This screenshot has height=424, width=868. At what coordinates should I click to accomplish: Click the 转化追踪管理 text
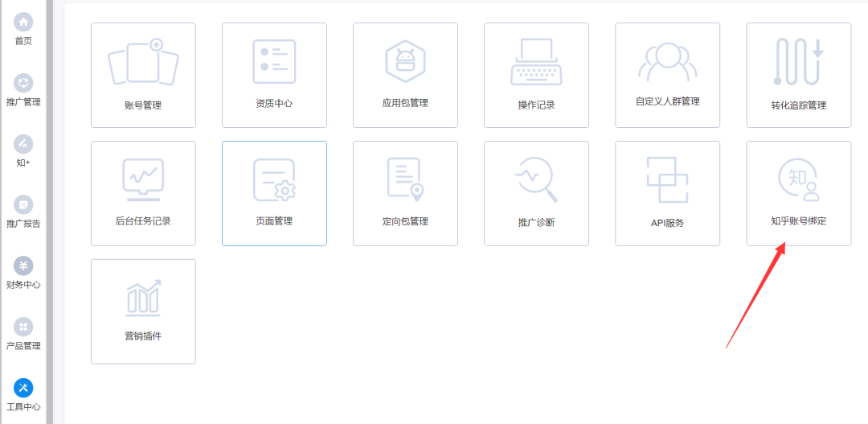[799, 105]
